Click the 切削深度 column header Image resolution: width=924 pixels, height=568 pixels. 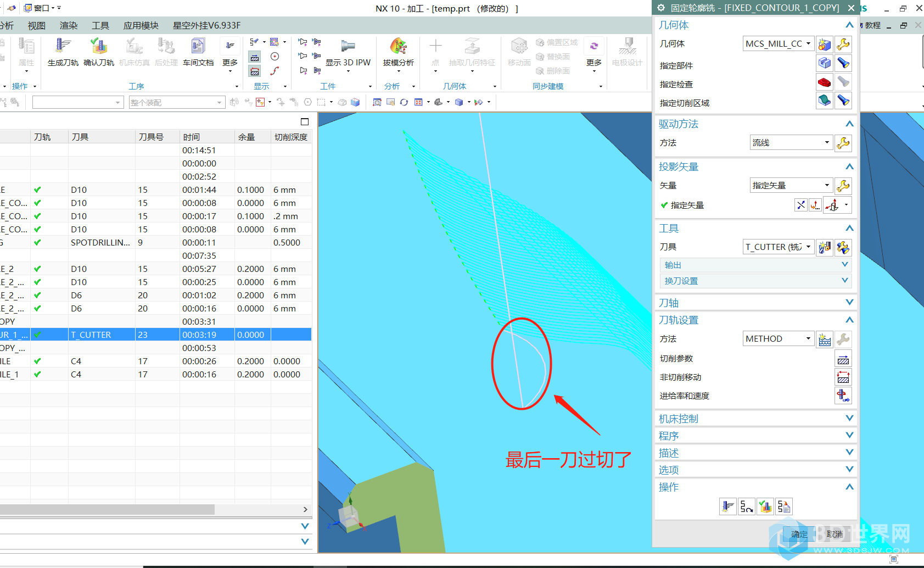click(291, 137)
